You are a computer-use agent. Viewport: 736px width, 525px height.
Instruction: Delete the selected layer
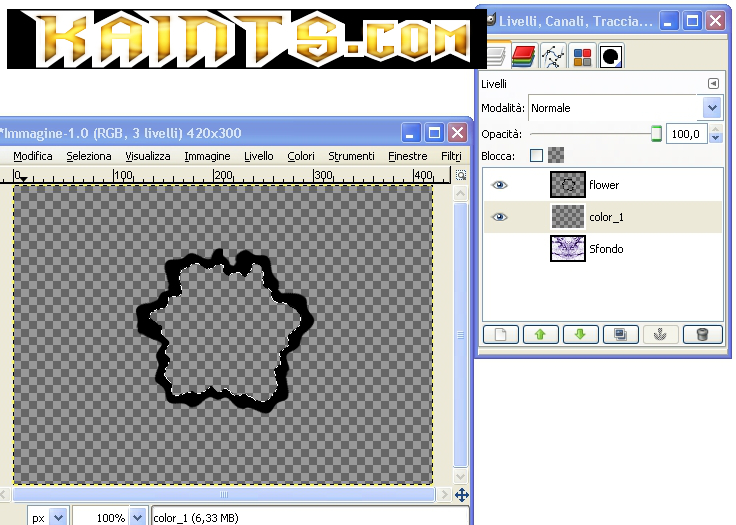point(702,335)
